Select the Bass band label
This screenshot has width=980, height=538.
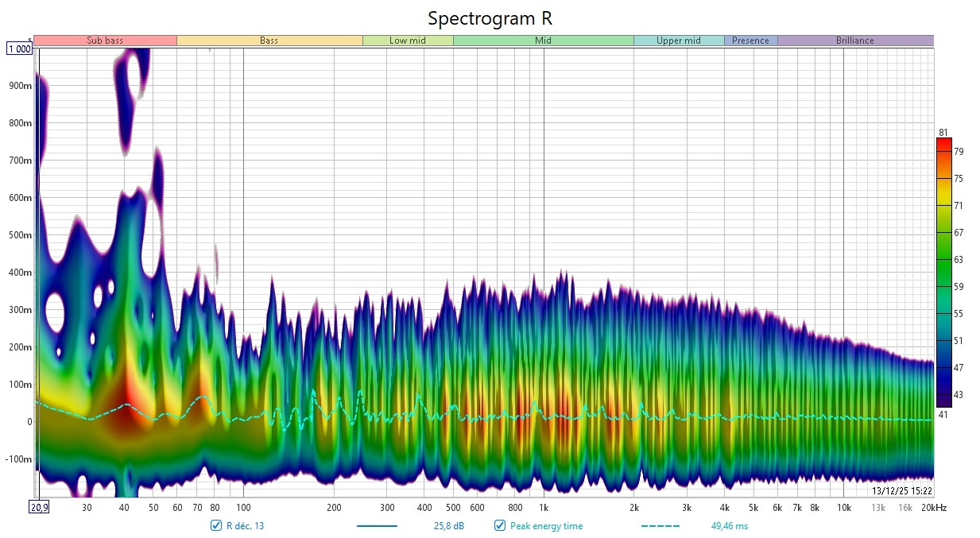[x=269, y=41]
